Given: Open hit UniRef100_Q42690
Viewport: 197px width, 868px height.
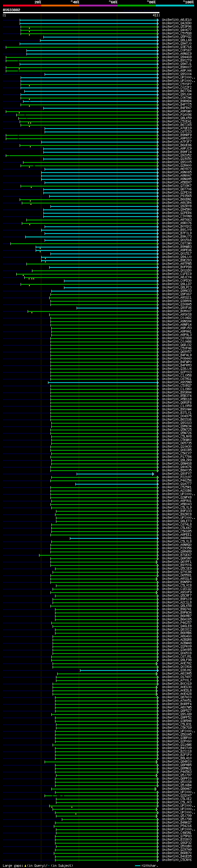Looking at the screenshot, I should (177, 23).
